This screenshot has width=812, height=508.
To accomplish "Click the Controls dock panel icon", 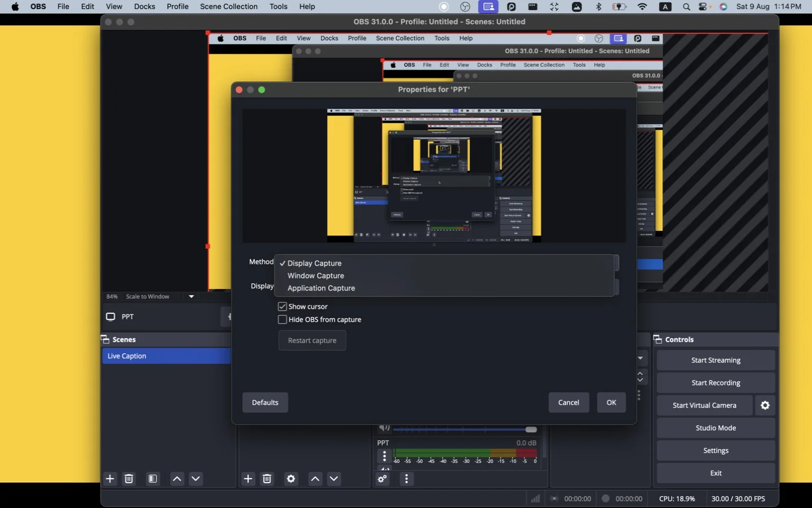I will [x=657, y=339].
